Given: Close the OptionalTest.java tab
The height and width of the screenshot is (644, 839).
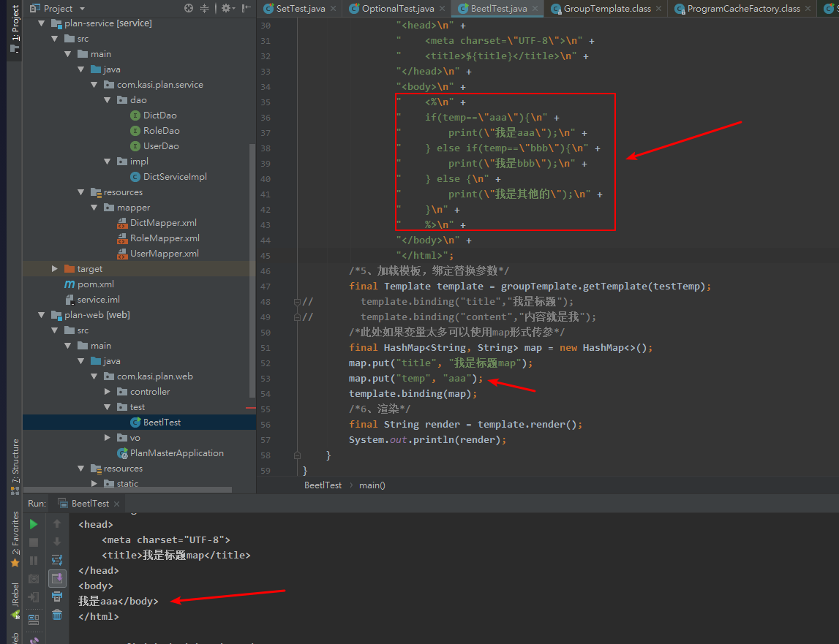Looking at the screenshot, I should click(442, 9).
